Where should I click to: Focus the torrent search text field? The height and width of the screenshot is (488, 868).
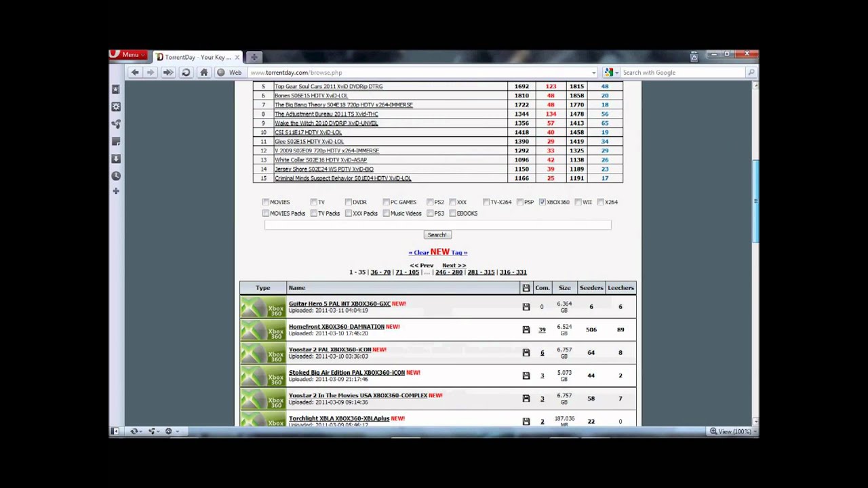click(x=437, y=224)
